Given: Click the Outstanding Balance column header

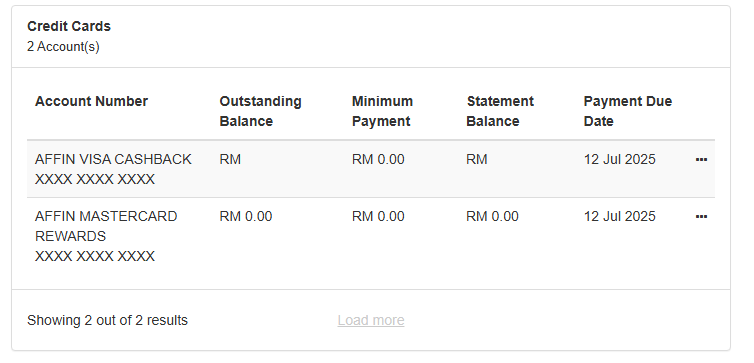Looking at the screenshot, I should pyautogui.click(x=260, y=111).
